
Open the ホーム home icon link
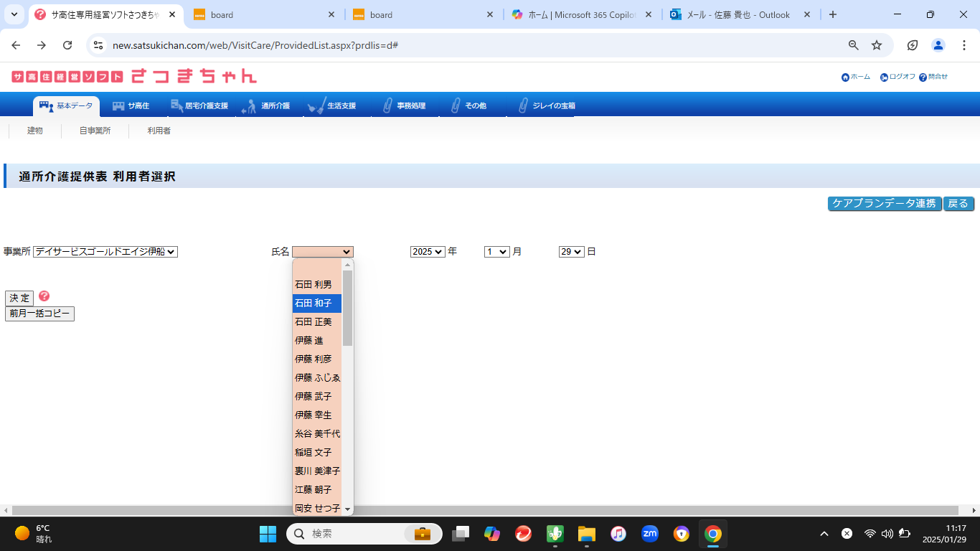click(845, 77)
